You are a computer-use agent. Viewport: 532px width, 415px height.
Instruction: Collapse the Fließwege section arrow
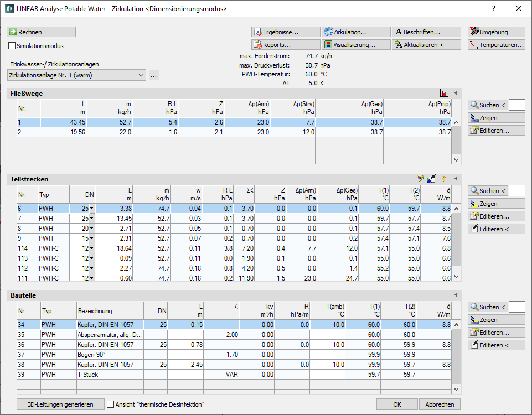456,93
